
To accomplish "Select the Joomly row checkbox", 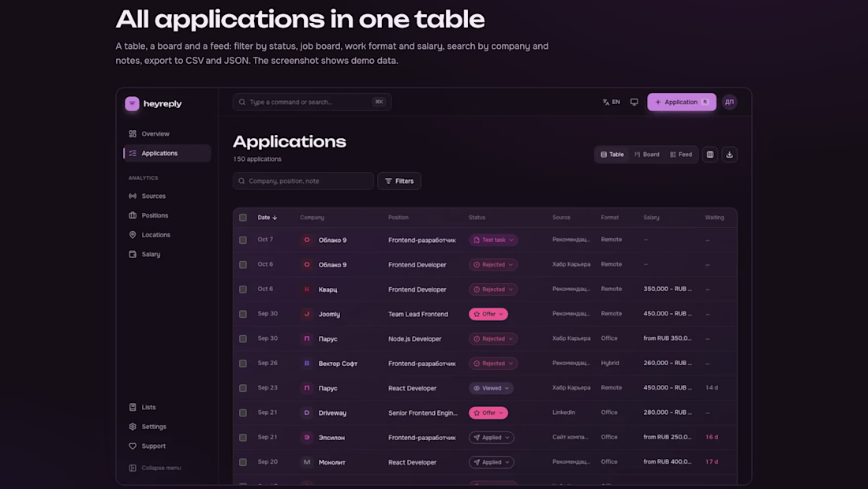I will (x=243, y=314).
